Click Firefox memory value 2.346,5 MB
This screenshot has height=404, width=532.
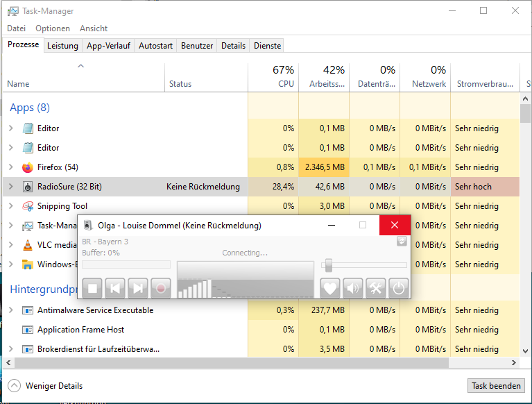325,167
